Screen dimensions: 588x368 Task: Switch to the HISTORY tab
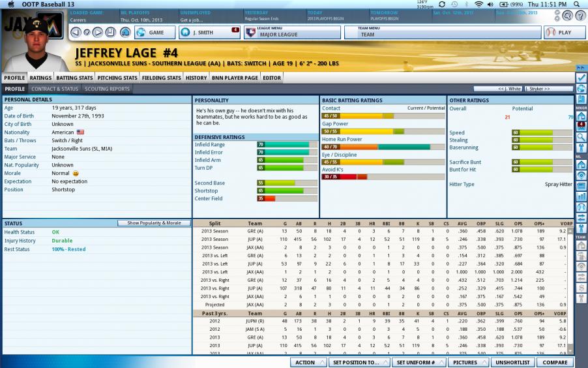tap(196, 78)
